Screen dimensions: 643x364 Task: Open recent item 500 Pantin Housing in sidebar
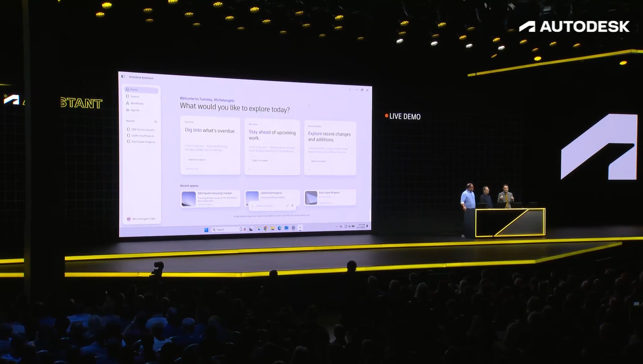[x=141, y=129]
